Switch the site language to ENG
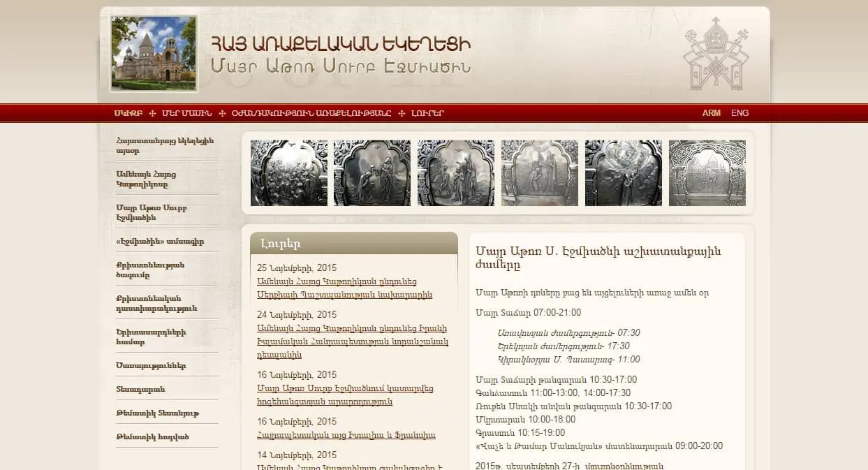The height and width of the screenshot is (470, 868). click(x=740, y=113)
